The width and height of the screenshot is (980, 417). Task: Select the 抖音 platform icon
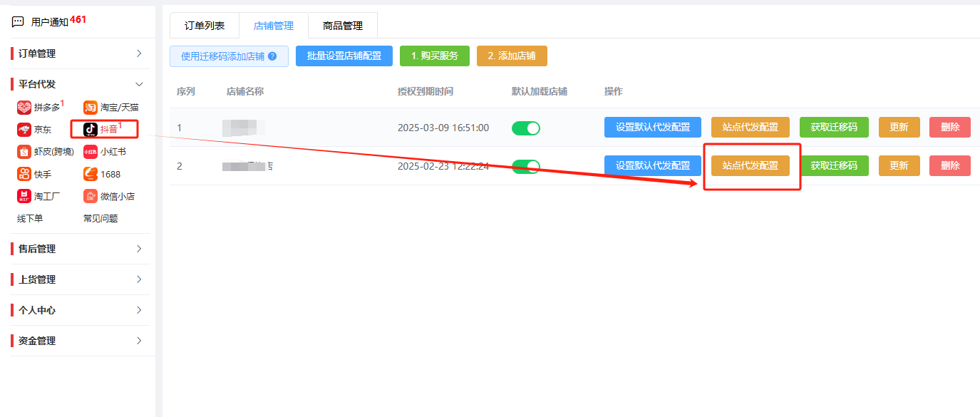click(x=91, y=130)
